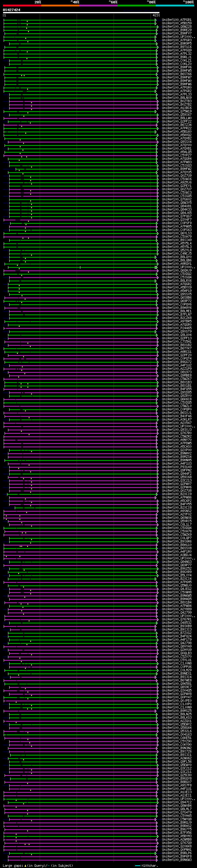The height and width of the screenshot is (868, 197).
Task: Select hit label UniRef100_A7PGR3
Action: tap(177, 40)
